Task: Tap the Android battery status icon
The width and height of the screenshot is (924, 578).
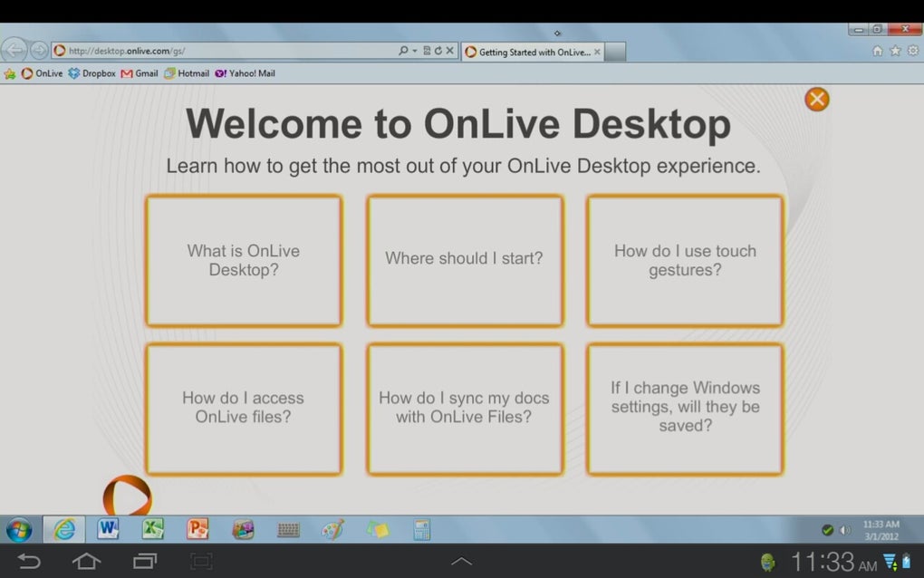Action: pyautogui.click(x=906, y=562)
